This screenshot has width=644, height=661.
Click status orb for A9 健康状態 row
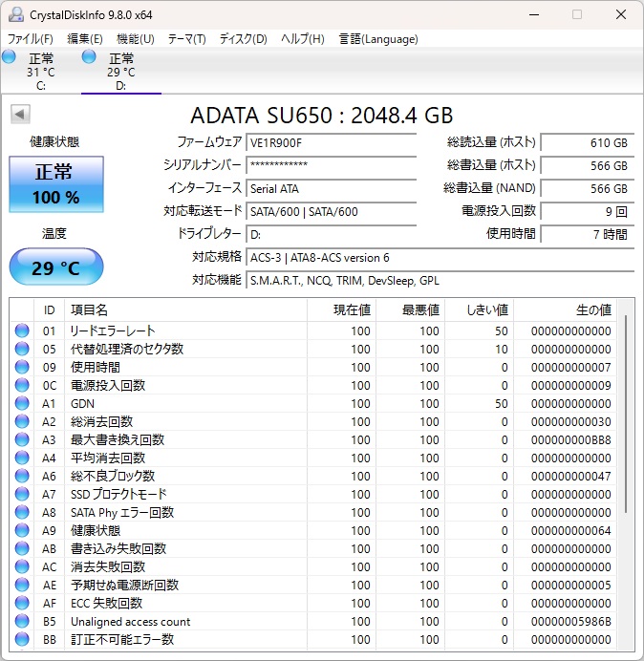22,530
